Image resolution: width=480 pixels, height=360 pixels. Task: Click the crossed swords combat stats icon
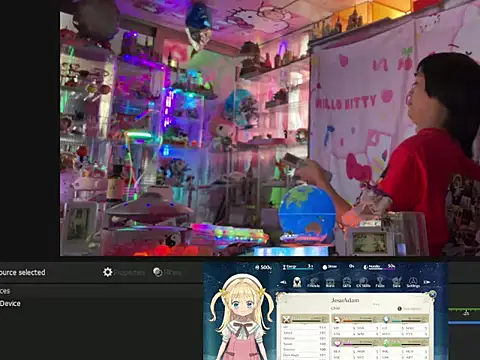[x=286, y=319]
